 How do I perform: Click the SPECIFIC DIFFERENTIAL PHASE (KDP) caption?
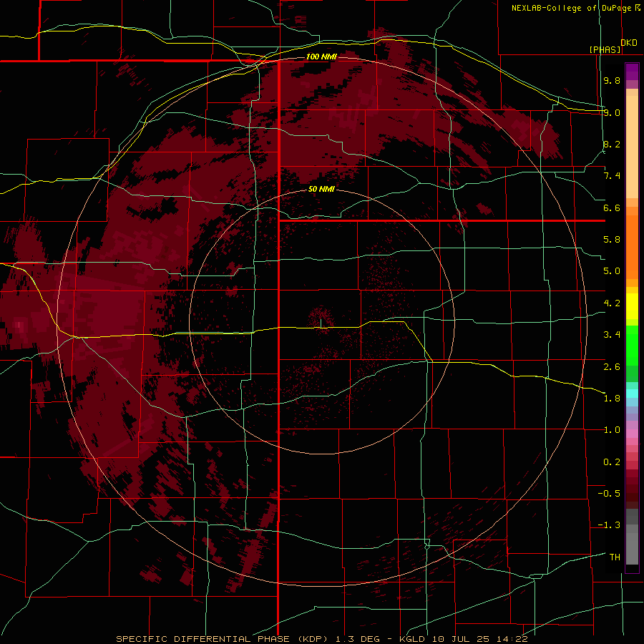(224, 639)
